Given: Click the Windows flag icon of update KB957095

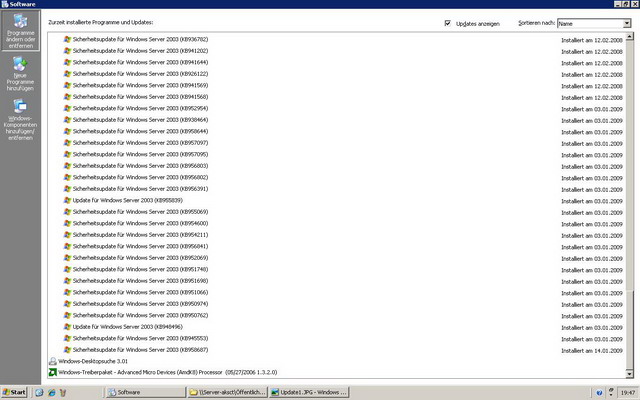Looking at the screenshot, I should point(67,154).
